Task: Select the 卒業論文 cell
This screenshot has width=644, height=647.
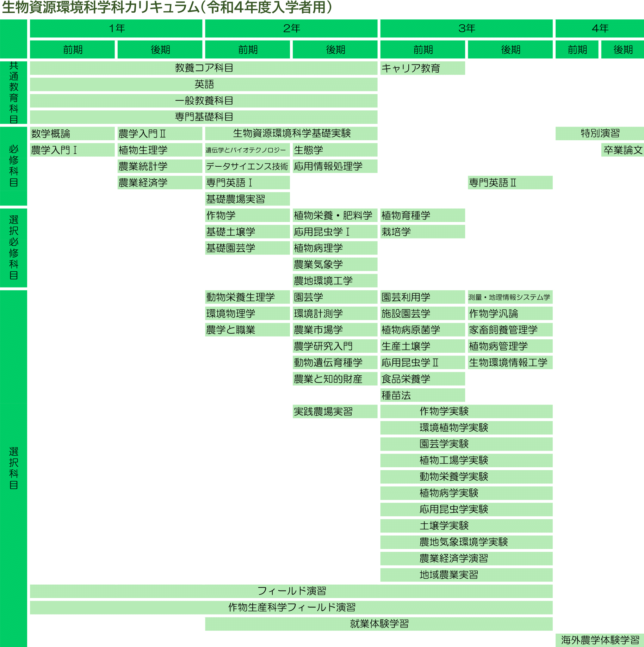Action: click(x=623, y=150)
